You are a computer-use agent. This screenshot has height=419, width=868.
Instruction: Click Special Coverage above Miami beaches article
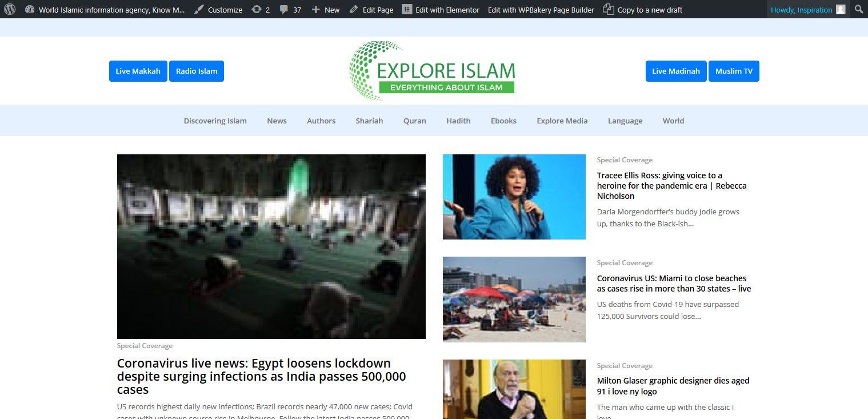pos(625,263)
